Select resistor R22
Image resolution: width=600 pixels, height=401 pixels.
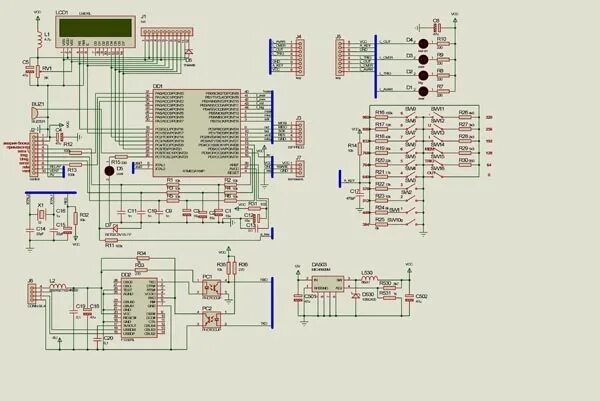(382, 189)
